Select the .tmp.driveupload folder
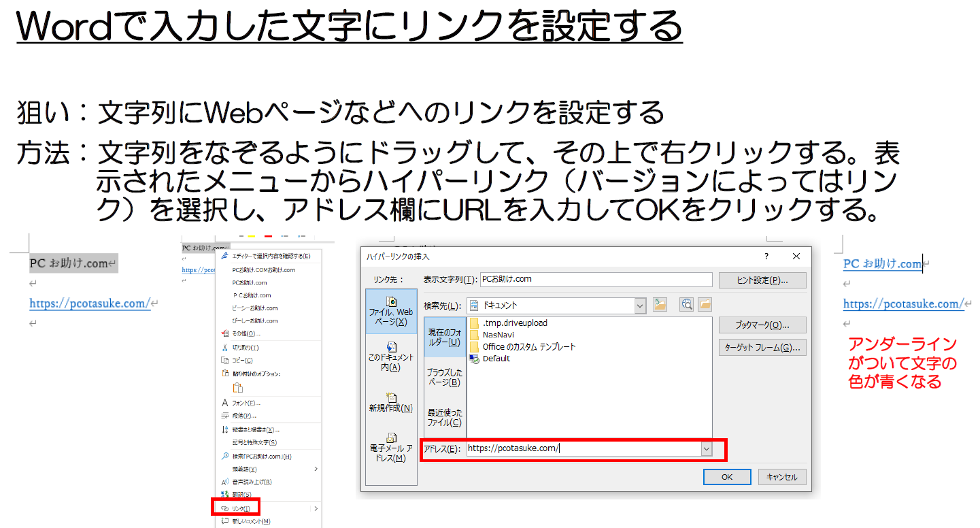Viewport: 980px width, 528px height. [x=508, y=323]
